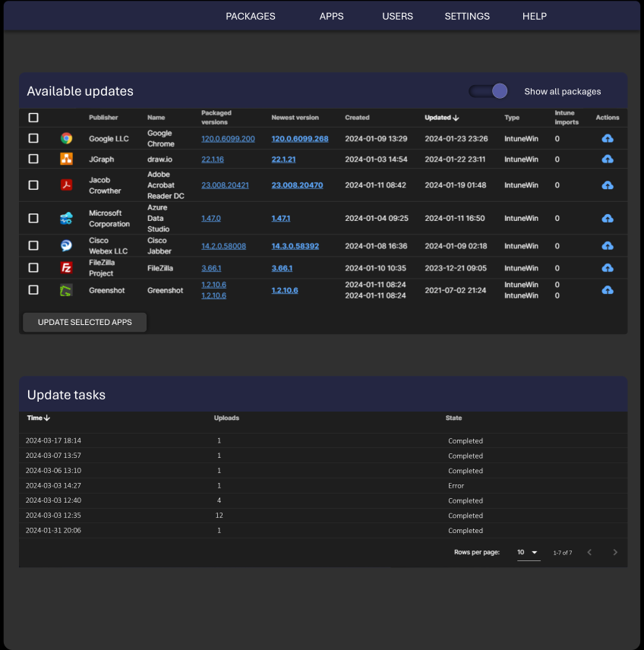Sort table by Name column
The image size is (644, 650).
coord(156,118)
